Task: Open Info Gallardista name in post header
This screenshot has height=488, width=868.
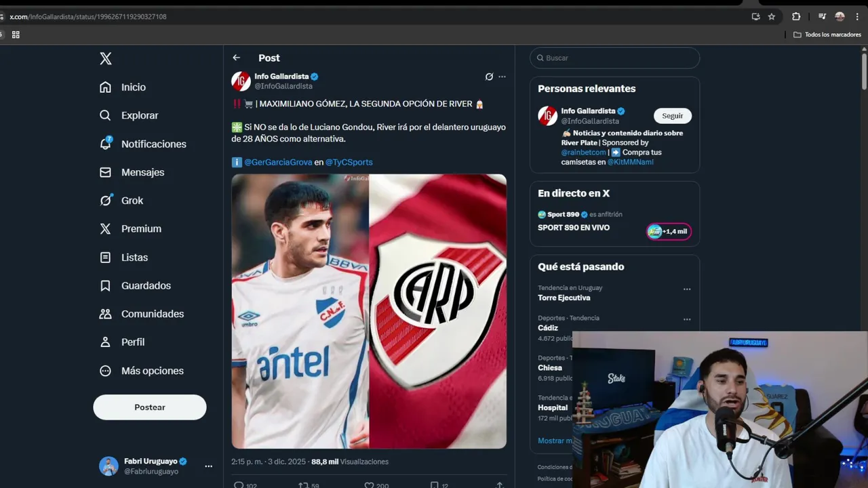Action: click(x=281, y=77)
